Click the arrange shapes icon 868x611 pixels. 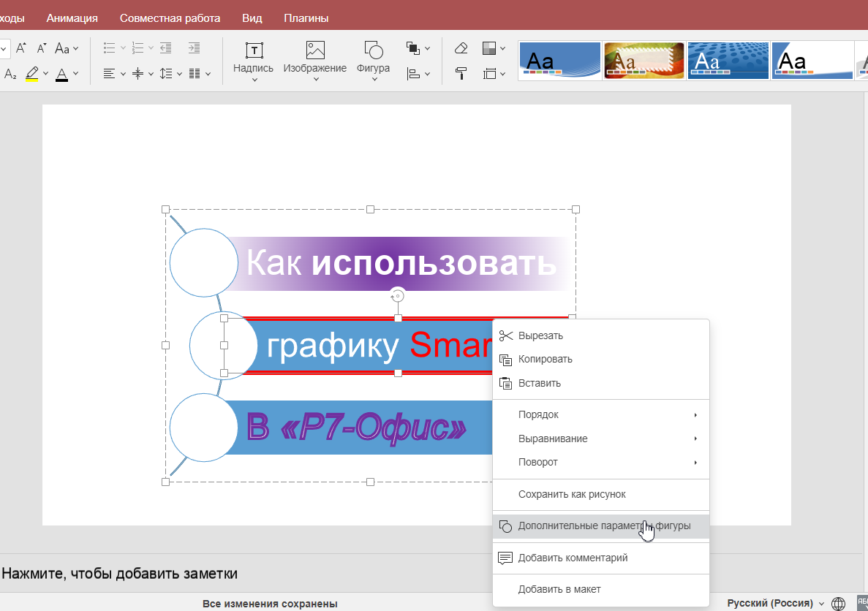[x=413, y=48]
